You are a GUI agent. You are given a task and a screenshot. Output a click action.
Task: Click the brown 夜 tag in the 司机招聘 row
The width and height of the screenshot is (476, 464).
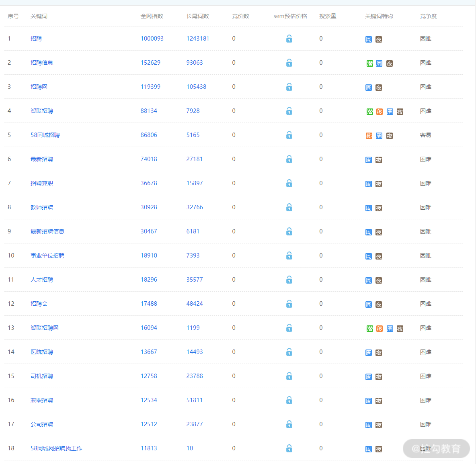(379, 377)
